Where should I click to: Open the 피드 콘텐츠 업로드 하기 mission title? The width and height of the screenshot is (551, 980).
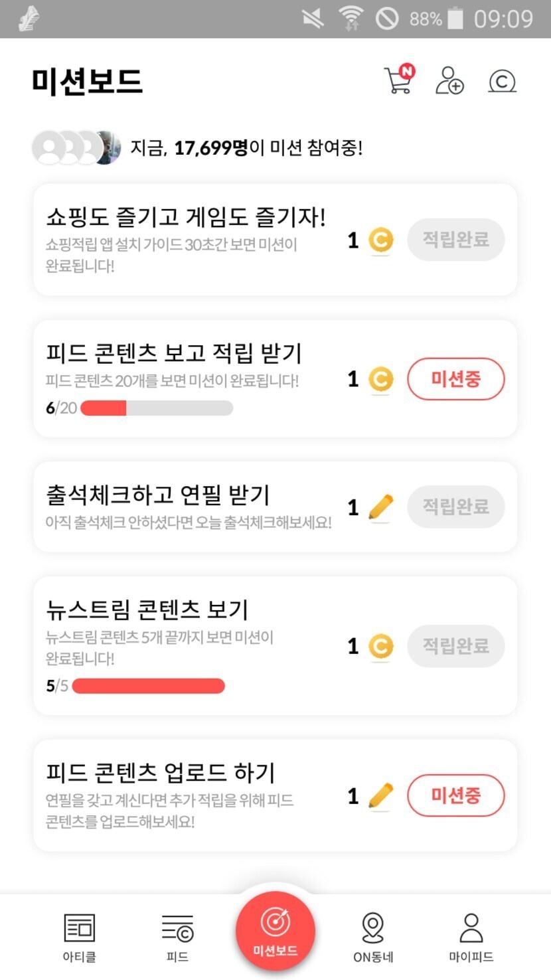[x=160, y=773]
